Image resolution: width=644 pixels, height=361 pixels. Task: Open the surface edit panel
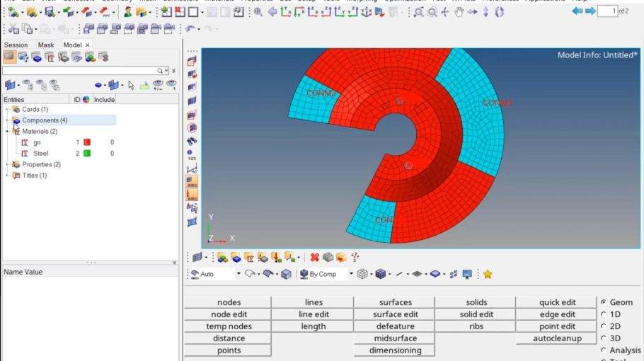pos(395,314)
